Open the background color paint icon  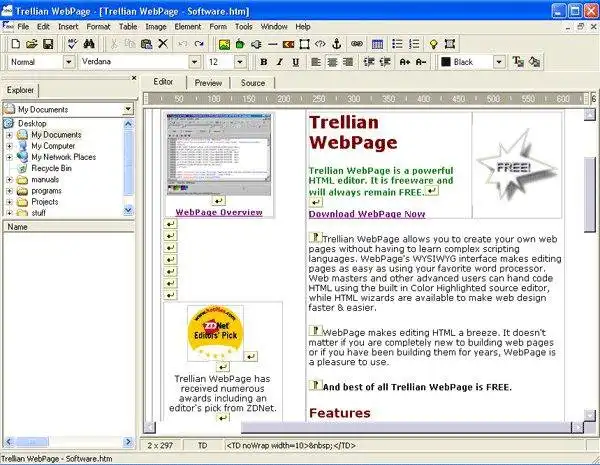[x=535, y=62]
